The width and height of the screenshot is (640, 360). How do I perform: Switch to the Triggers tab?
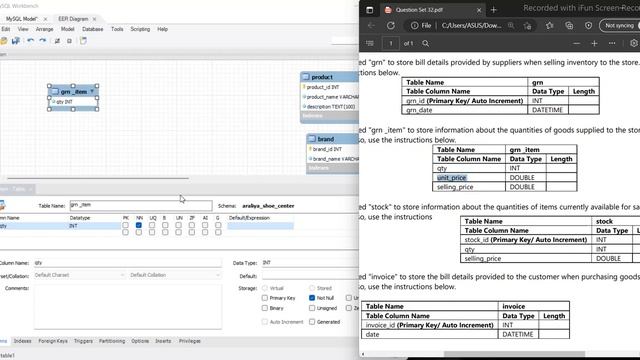[x=83, y=341]
